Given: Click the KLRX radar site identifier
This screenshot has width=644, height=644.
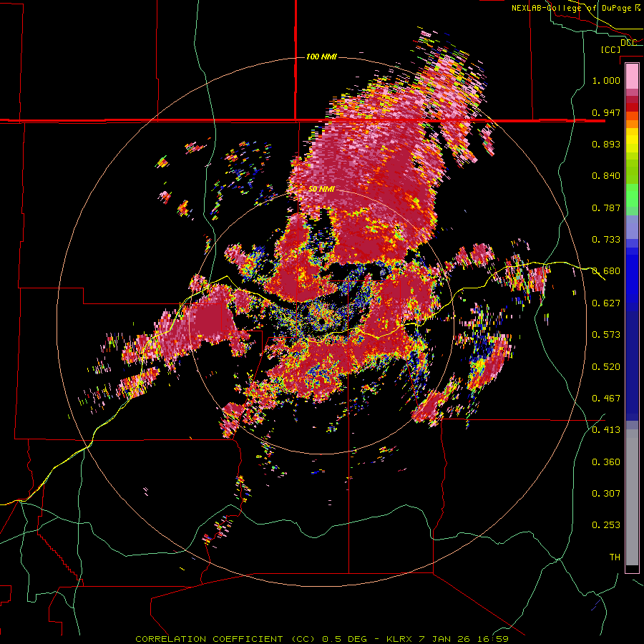Looking at the screenshot, I should tap(400, 639).
